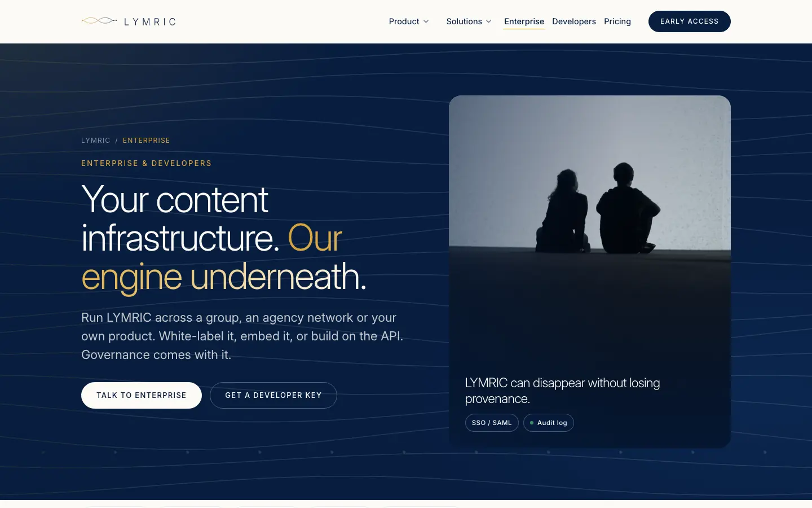
Task: Select the Enterprise nav item
Action: pos(524,21)
